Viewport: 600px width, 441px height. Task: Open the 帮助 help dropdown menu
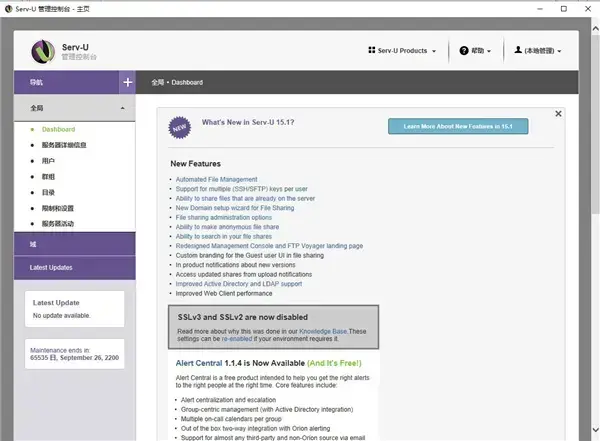pos(475,51)
